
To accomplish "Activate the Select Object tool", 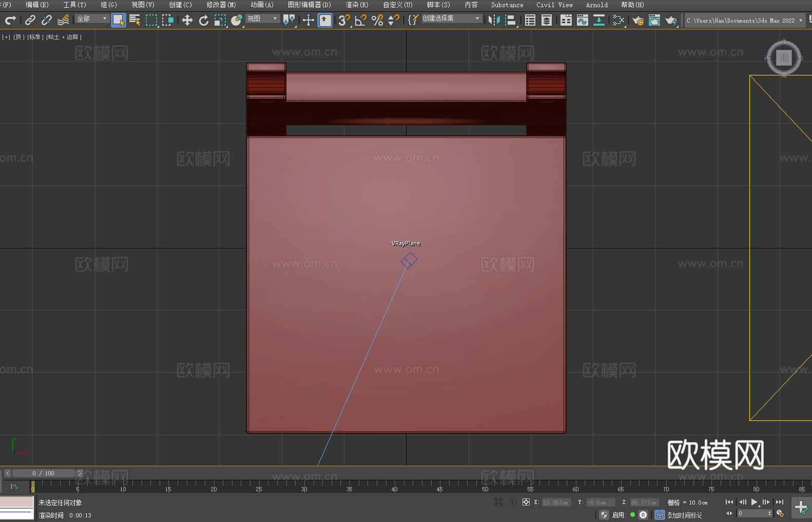I will click(x=119, y=20).
